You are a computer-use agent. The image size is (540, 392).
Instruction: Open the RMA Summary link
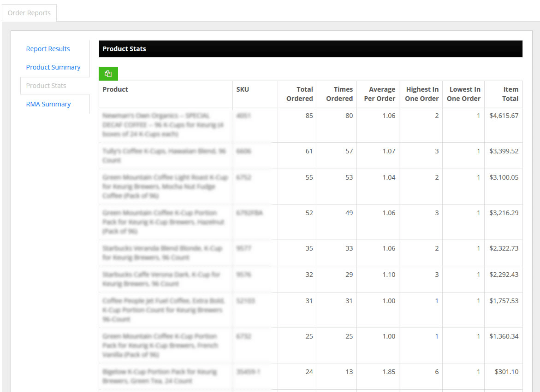tap(48, 104)
